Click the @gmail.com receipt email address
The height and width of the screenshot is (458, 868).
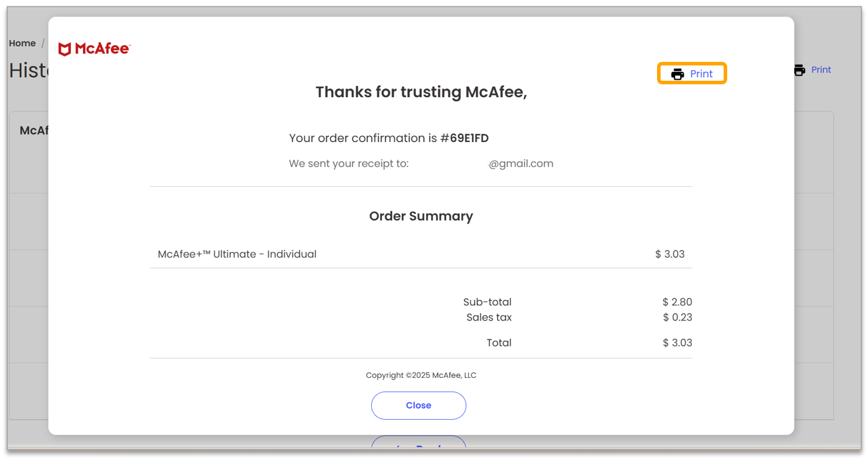pyautogui.click(x=521, y=164)
